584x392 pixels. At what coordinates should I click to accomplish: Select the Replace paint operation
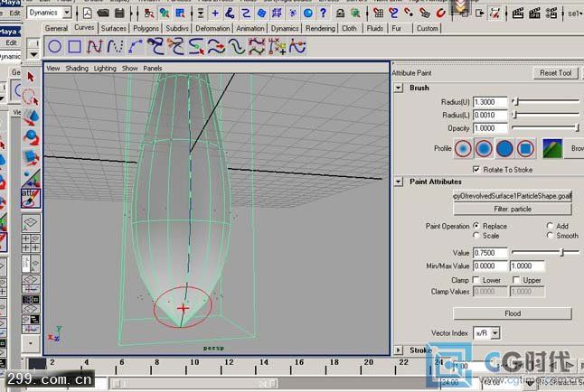pyautogui.click(x=476, y=226)
